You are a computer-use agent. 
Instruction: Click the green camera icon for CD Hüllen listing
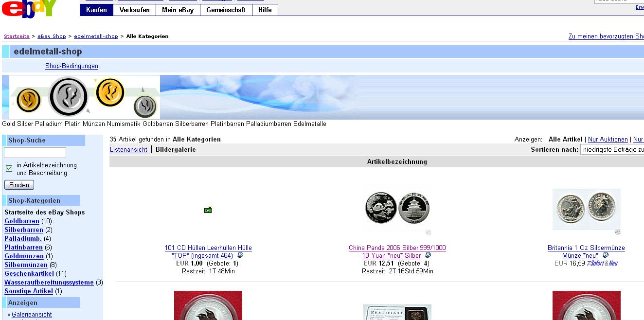(208, 210)
